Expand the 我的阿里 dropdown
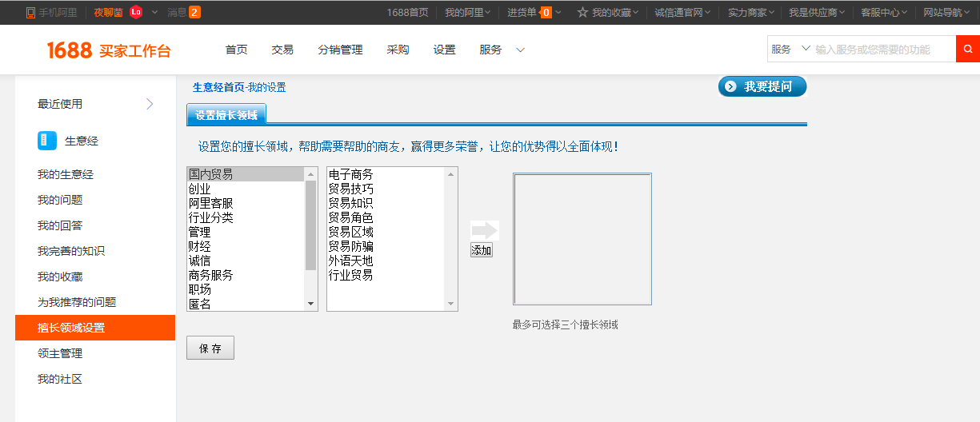The height and width of the screenshot is (422, 980). tap(488, 13)
